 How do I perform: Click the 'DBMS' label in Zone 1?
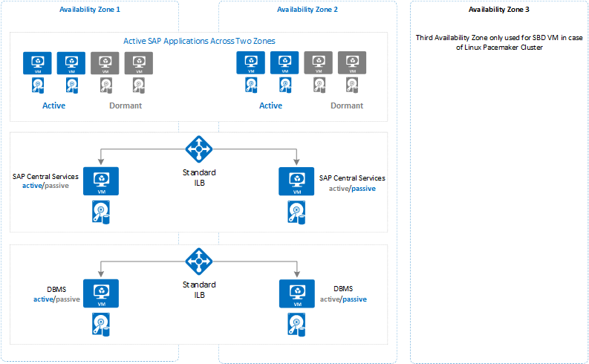coord(56,290)
